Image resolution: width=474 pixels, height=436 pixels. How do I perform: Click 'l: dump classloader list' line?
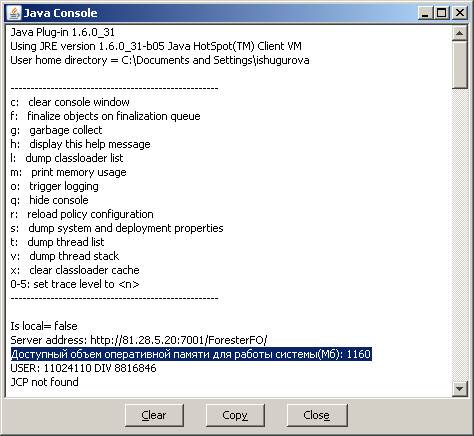[67, 158]
